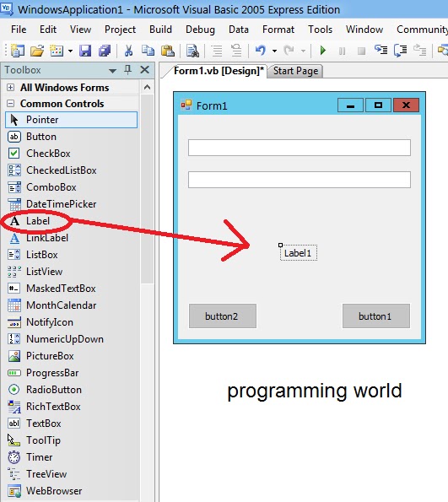Select the Pointer tool in Toolbox
448x502 pixels.
coord(72,120)
